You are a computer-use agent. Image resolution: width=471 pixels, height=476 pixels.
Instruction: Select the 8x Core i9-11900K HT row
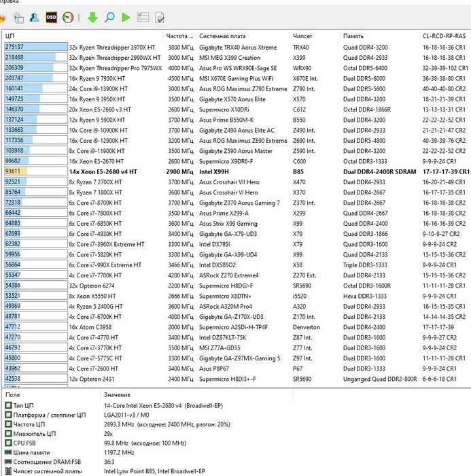tap(237, 150)
